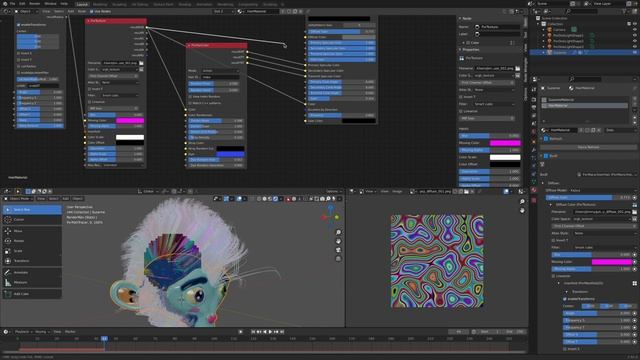640x360 pixels.
Task: Click the Blender logo menu icon
Action: click(x=4, y=4)
